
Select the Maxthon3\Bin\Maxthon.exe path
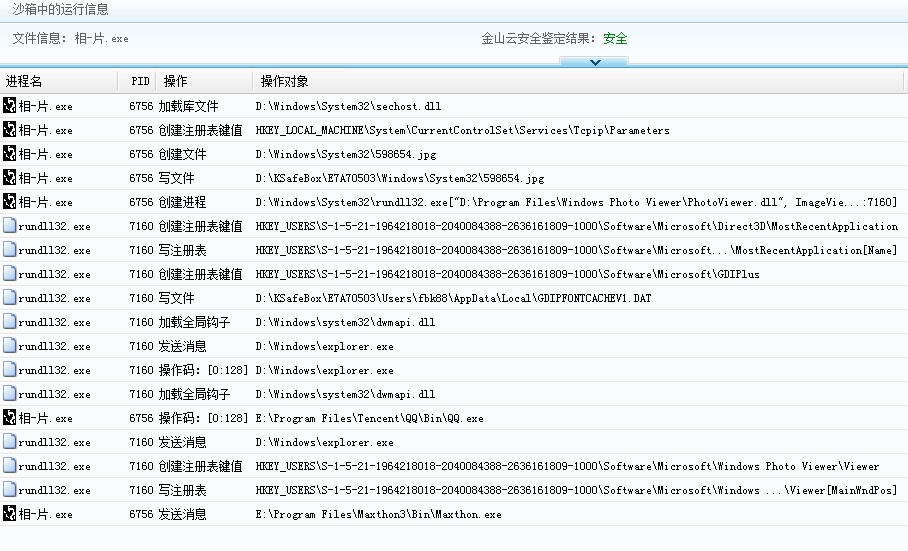coord(378,515)
